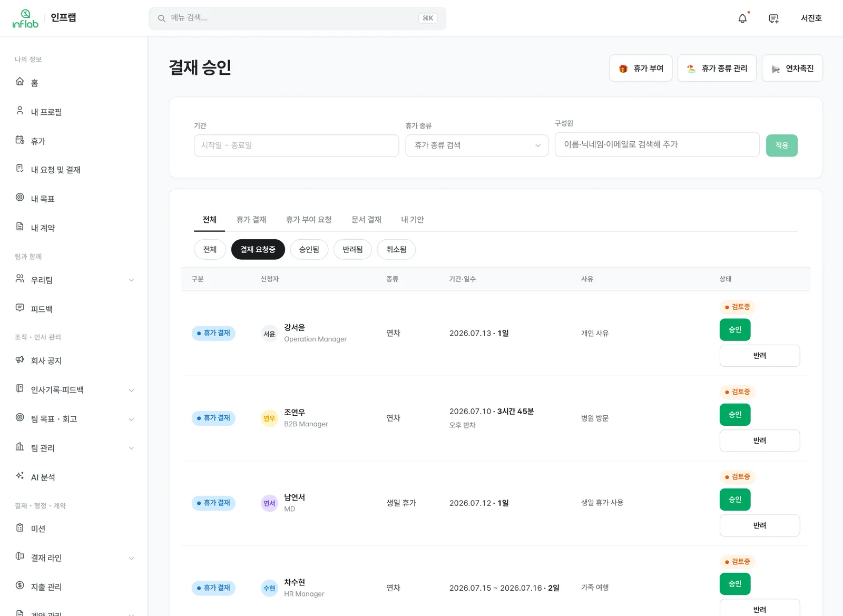The image size is (843, 616).
Task: Select the 반려됨 filter pill
Action: click(353, 249)
